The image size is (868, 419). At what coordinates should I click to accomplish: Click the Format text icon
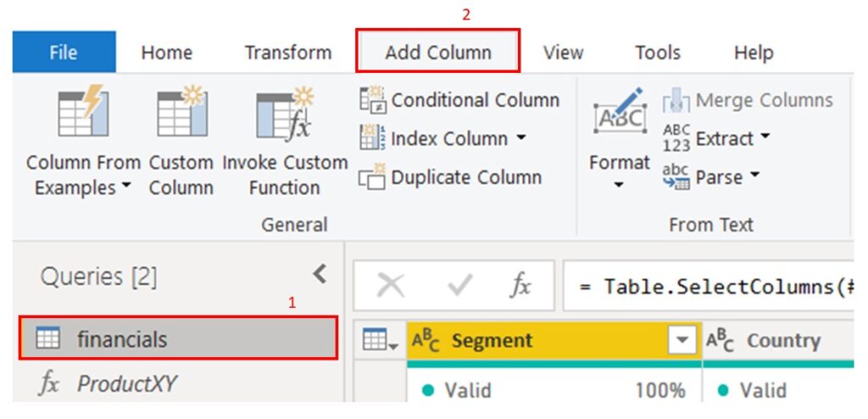(x=619, y=115)
